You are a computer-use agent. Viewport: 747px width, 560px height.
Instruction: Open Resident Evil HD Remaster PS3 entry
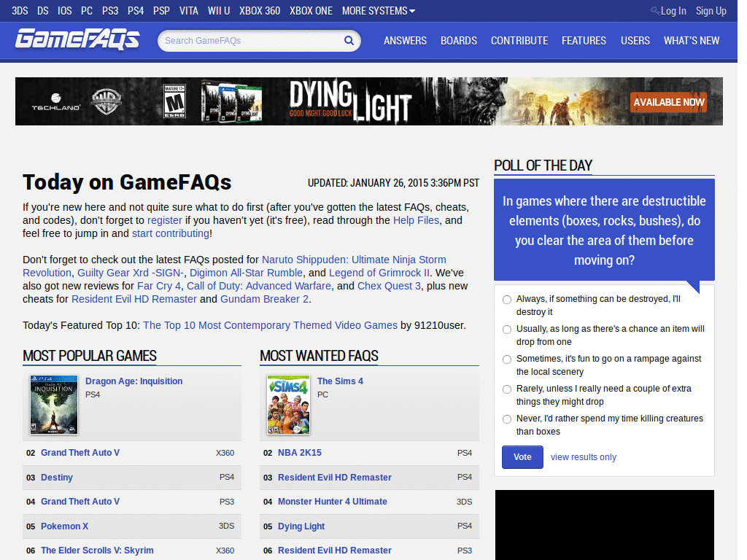[334, 551]
